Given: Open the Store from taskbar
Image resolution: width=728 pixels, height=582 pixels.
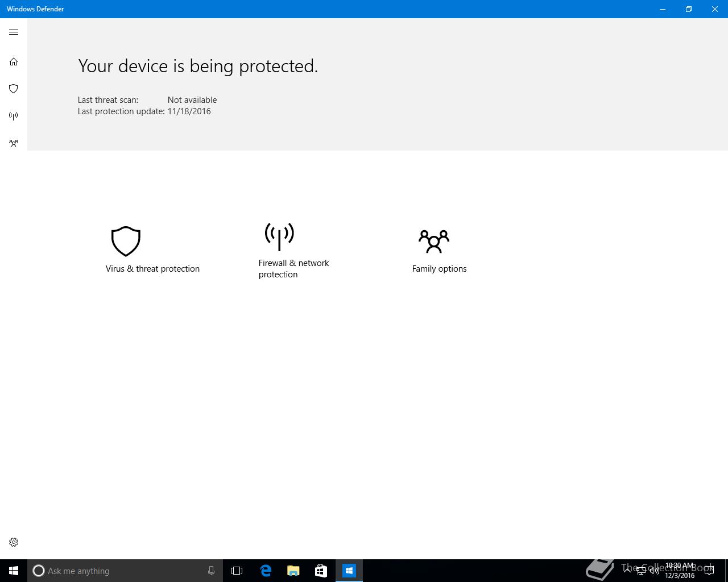Looking at the screenshot, I should (x=321, y=571).
